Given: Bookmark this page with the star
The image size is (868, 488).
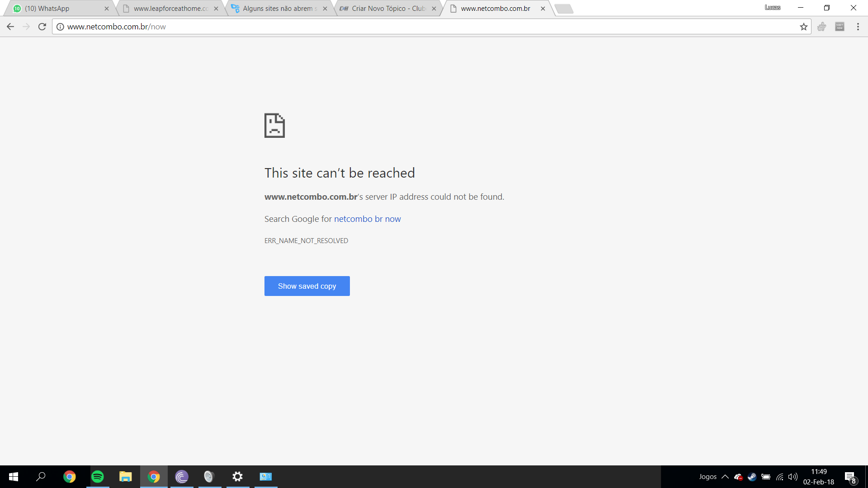Looking at the screenshot, I should [x=803, y=27].
